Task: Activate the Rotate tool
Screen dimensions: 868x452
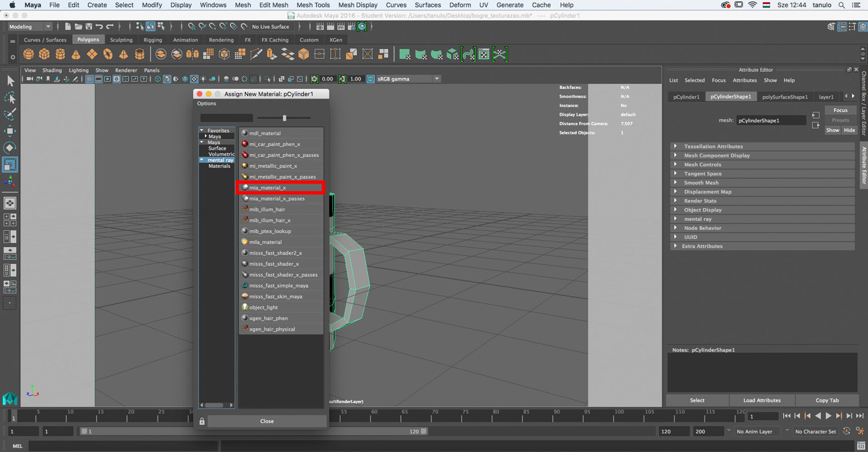Action: 10,148
